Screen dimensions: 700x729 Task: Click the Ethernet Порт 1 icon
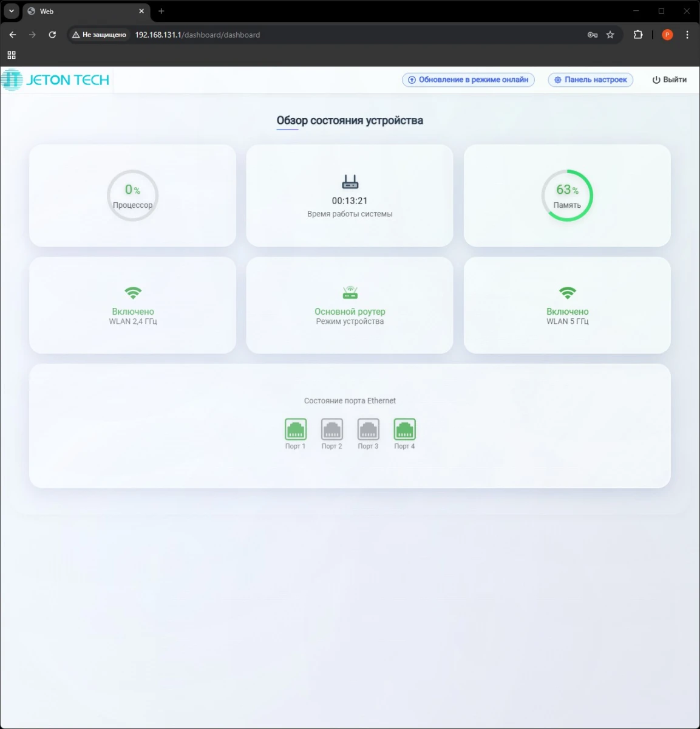point(296,430)
